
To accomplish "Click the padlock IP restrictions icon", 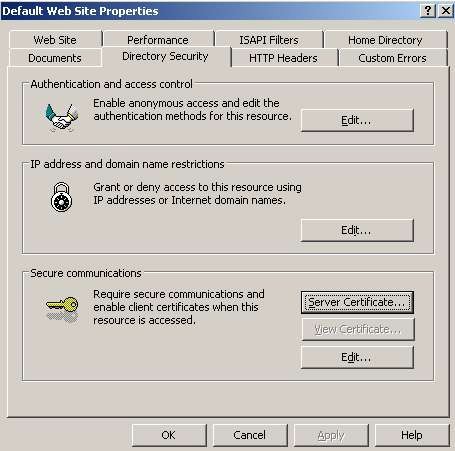I will 61,197.
